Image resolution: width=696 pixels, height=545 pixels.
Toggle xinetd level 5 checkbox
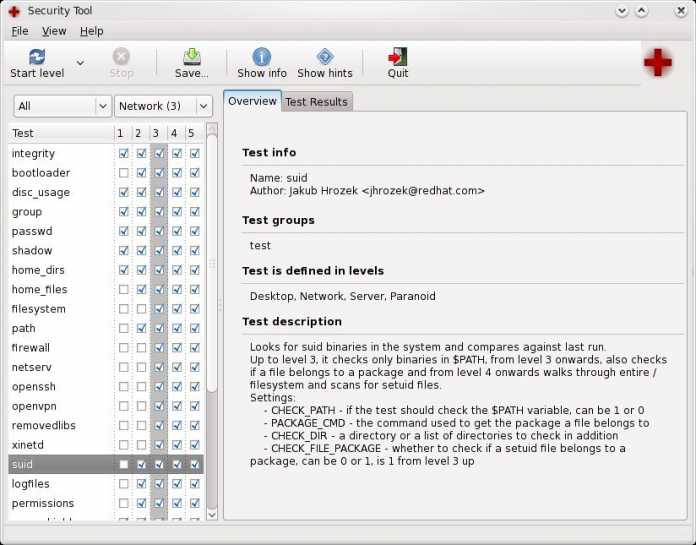coord(195,445)
